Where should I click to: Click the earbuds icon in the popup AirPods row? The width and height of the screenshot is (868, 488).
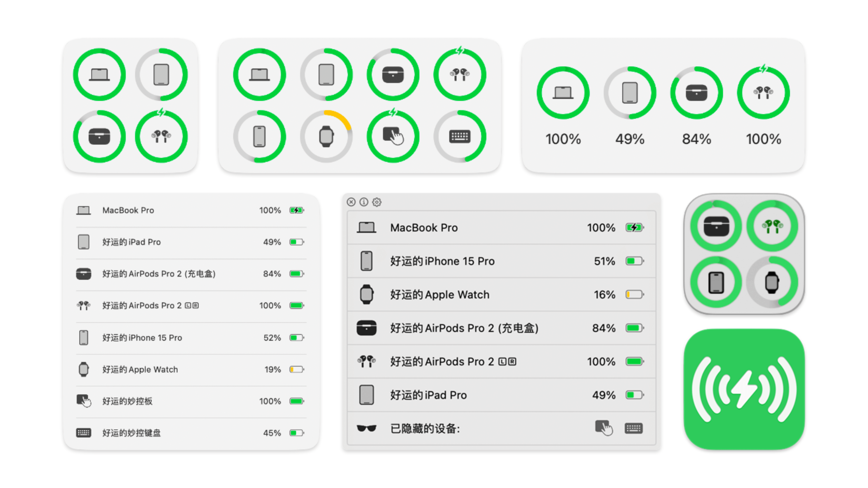(367, 361)
